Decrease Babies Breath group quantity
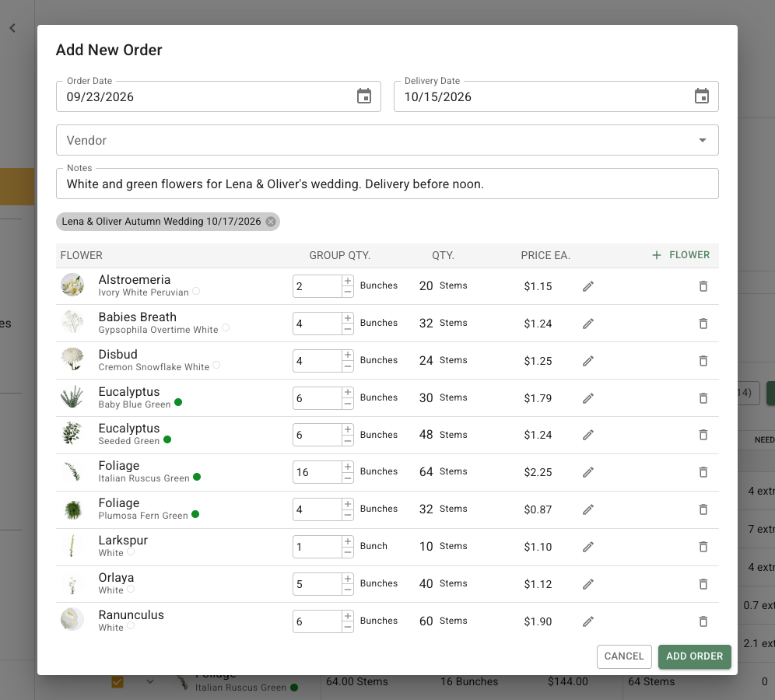Viewport: 775px width, 700px height. coord(348,329)
